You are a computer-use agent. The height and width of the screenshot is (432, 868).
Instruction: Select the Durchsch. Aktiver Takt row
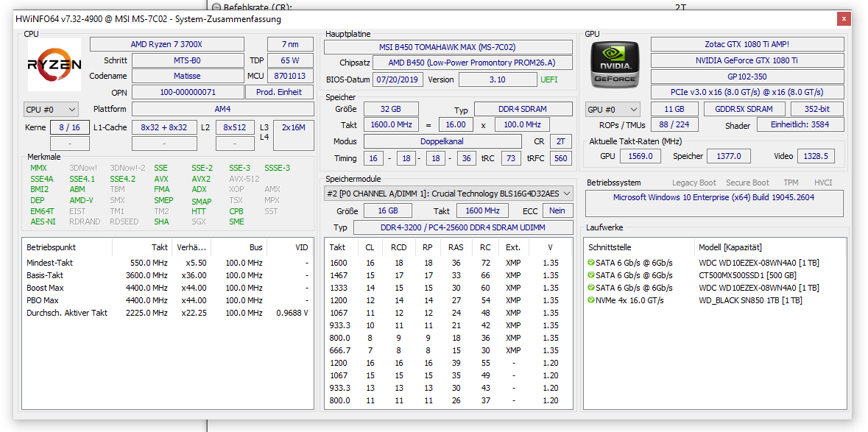(167, 313)
